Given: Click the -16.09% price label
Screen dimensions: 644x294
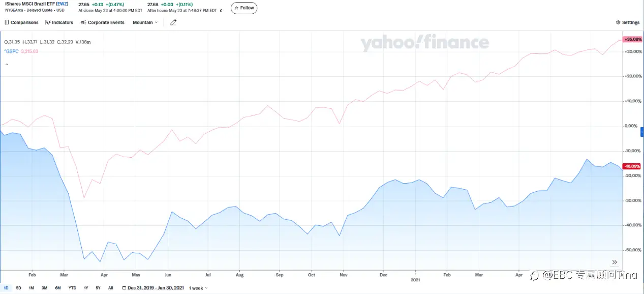Looking at the screenshot, I should pyautogui.click(x=632, y=166).
